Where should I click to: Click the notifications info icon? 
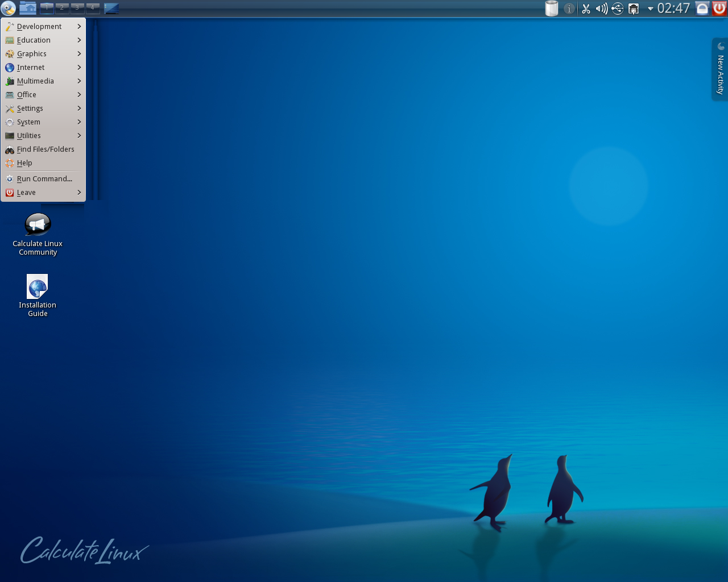point(569,9)
